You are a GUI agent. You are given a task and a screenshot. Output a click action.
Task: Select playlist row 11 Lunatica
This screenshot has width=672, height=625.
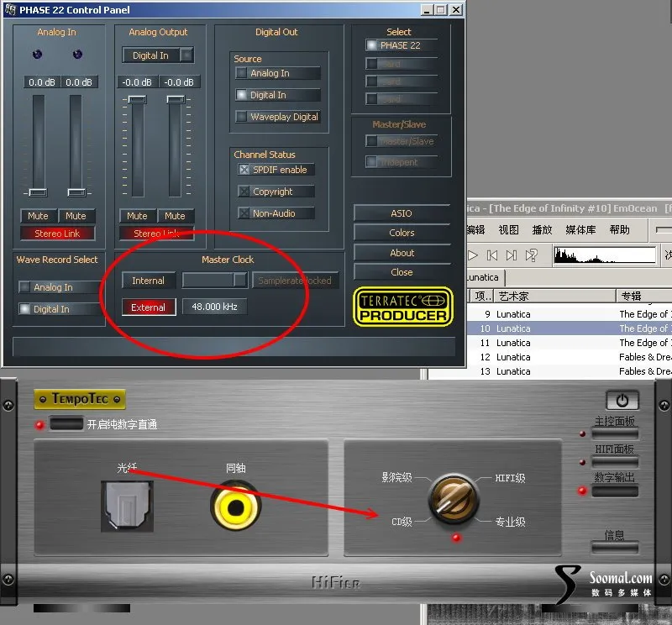[x=570, y=343]
